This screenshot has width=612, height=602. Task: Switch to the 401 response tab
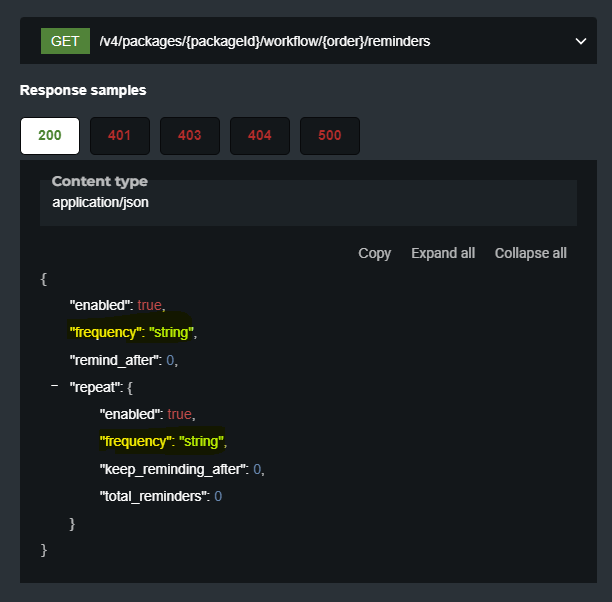[120, 136]
